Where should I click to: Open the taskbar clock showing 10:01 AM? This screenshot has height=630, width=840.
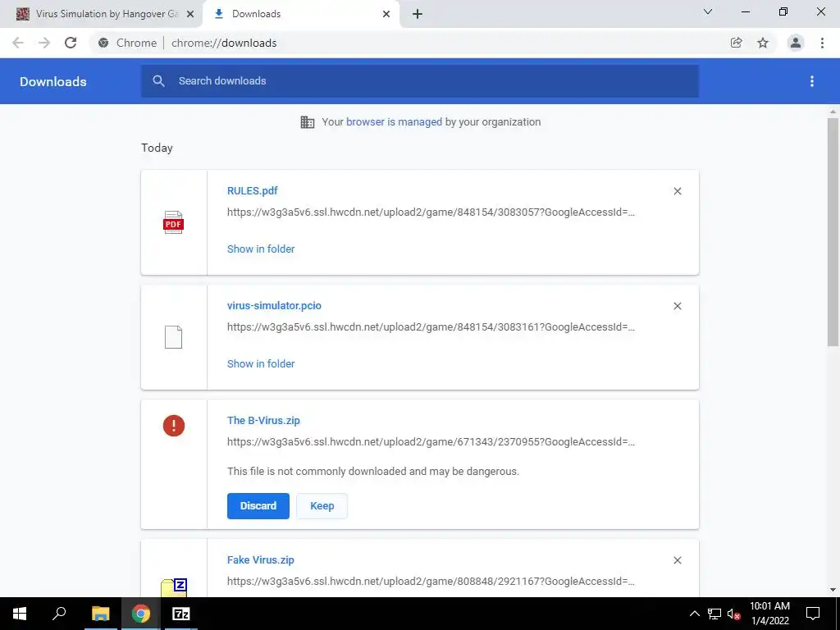tap(769, 614)
